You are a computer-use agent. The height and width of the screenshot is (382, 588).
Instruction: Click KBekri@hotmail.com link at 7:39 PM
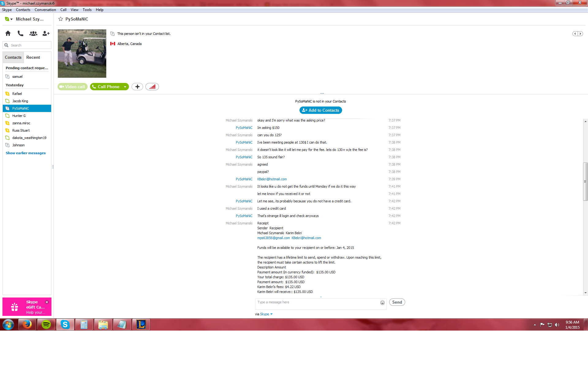tap(272, 179)
